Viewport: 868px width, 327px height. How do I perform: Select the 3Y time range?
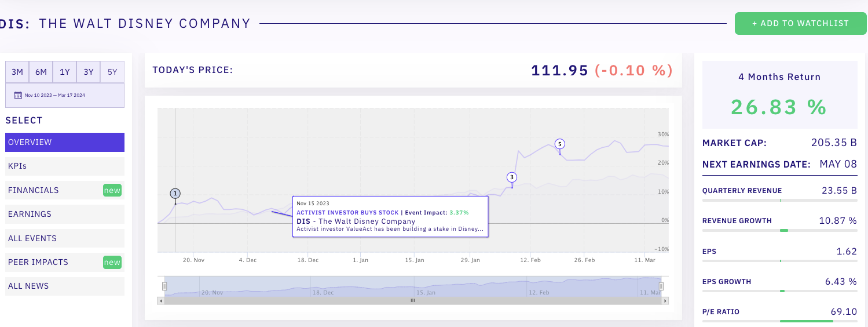(x=89, y=72)
